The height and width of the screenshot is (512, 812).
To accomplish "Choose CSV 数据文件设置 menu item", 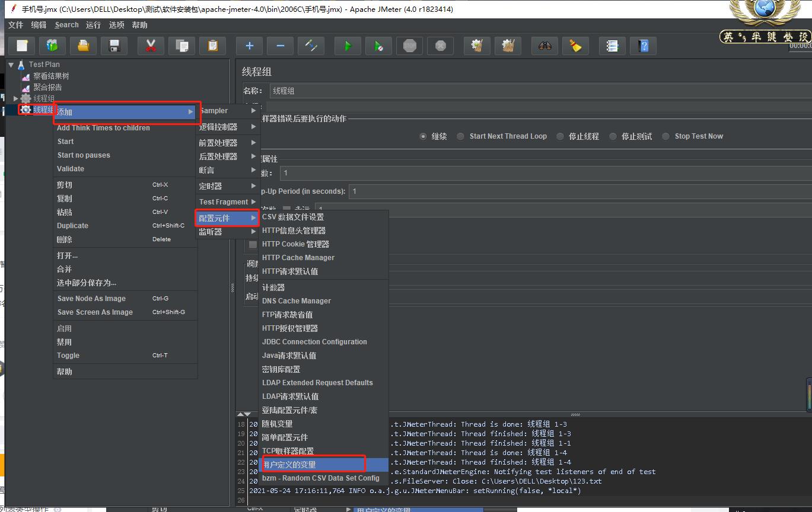I will click(324, 217).
